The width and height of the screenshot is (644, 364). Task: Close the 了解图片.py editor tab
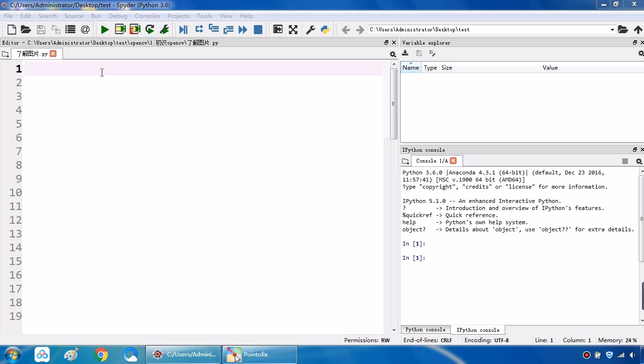click(53, 54)
